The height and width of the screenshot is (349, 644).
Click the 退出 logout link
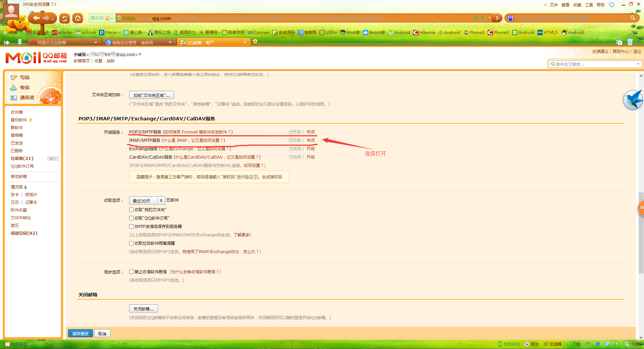(x=637, y=51)
